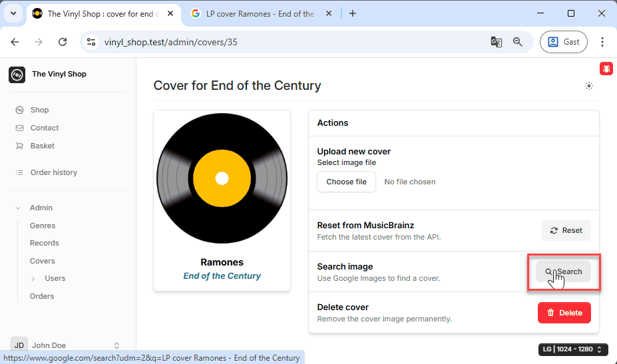This screenshot has width=617, height=364.
Task: Reload the page
Action: (x=63, y=42)
